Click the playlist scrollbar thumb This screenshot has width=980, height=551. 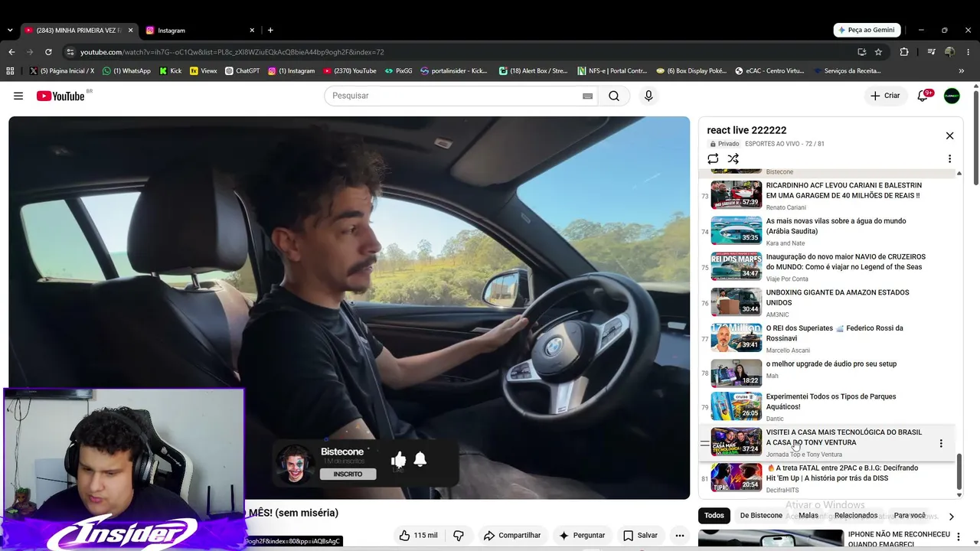pos(959,472)
